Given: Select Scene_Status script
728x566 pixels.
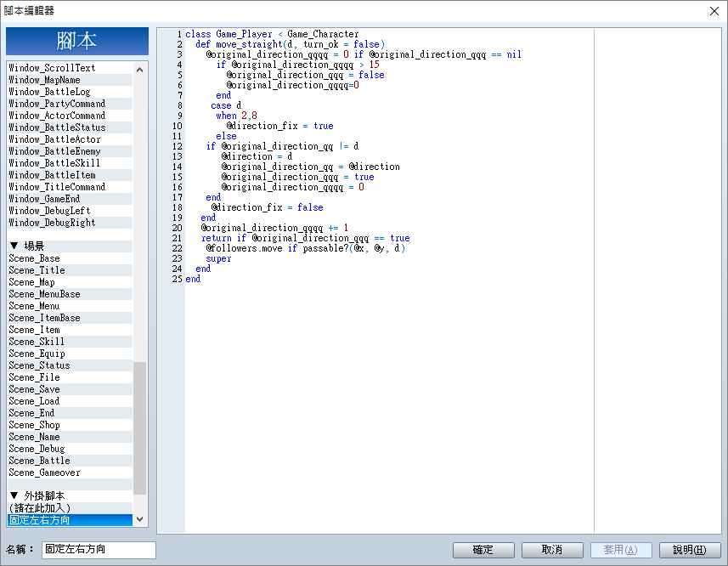Looking at the screenshot, I should [x=71, y=365].
